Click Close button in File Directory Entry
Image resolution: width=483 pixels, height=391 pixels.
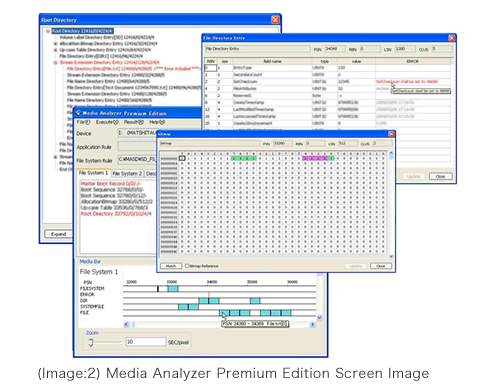tap(440, 176)
